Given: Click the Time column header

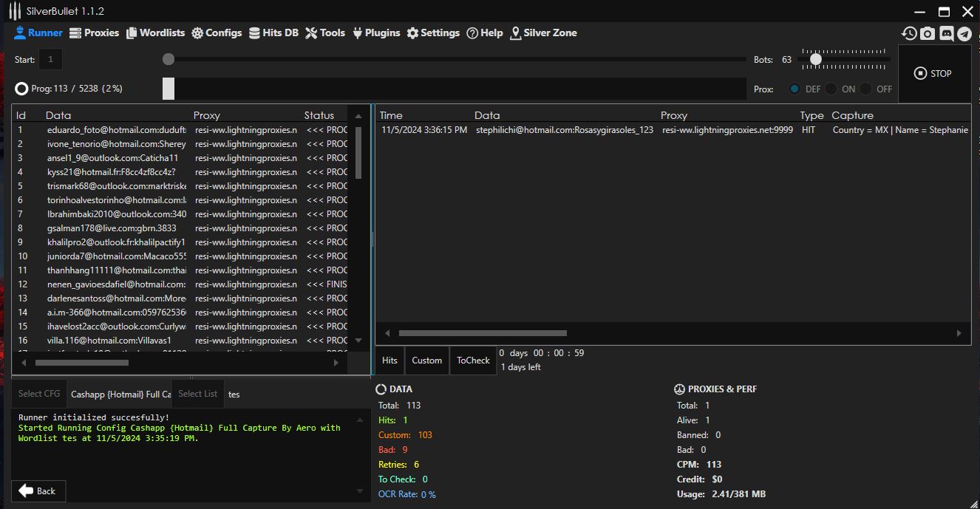Looking at the screenshot, I should pyautogui.click(x=391, y=115).
